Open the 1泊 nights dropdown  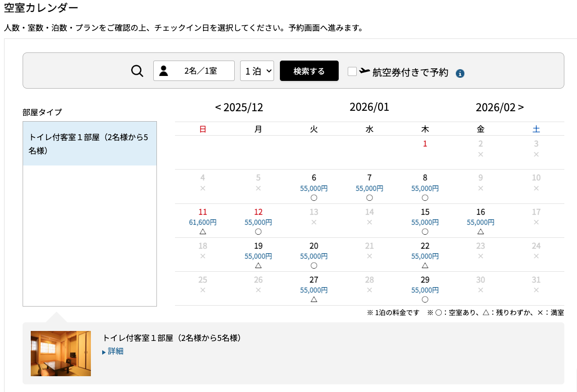click(x=257, y=71)
